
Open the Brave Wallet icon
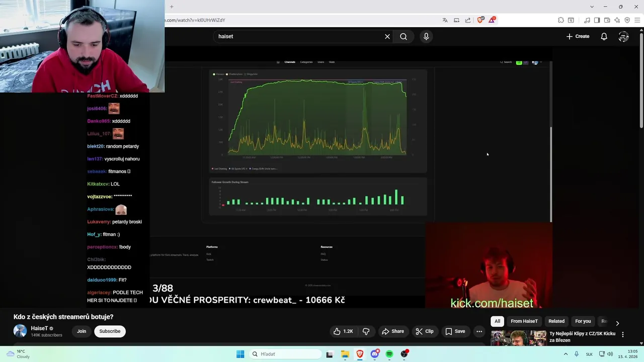[x=607, y=20]
